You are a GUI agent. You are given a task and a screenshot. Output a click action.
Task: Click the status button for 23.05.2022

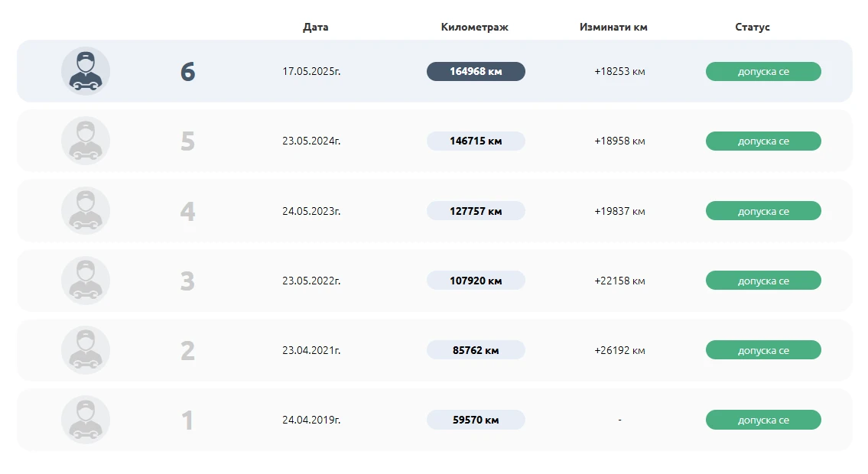click(763, 281)
